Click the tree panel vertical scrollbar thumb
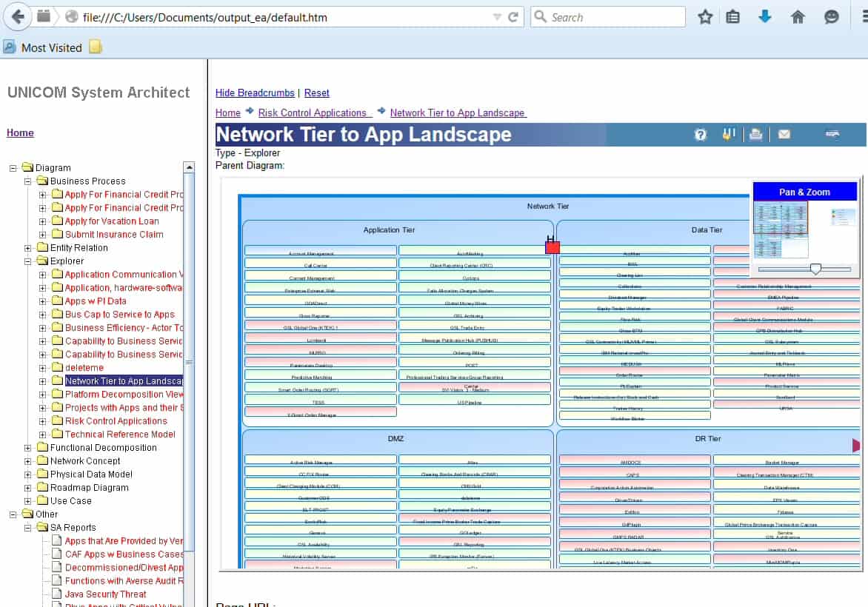Screen dimensions: 868x607 189,363
